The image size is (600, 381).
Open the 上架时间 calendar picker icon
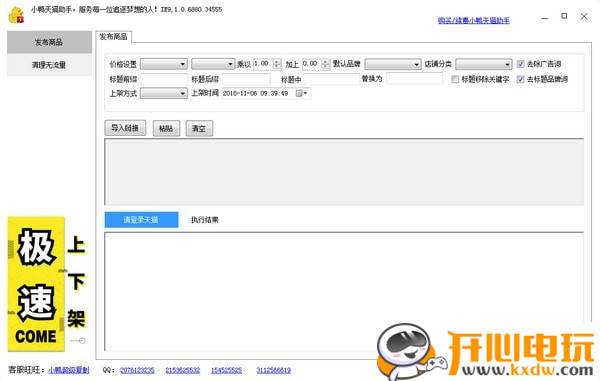(302, 93)
